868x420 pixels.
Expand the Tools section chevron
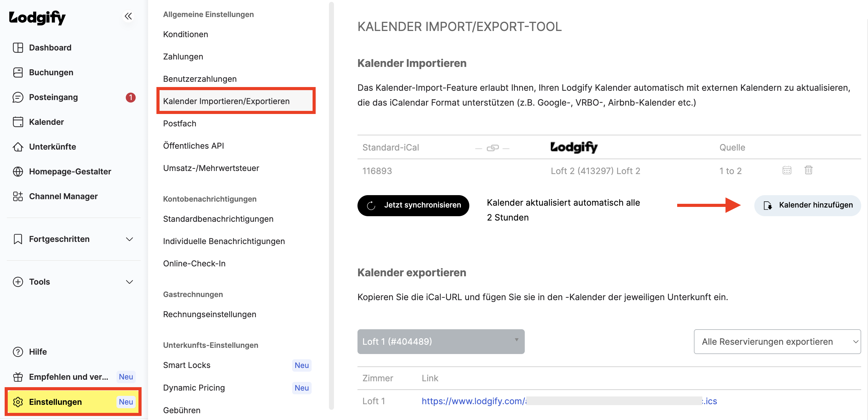click(x=129, y=282)
